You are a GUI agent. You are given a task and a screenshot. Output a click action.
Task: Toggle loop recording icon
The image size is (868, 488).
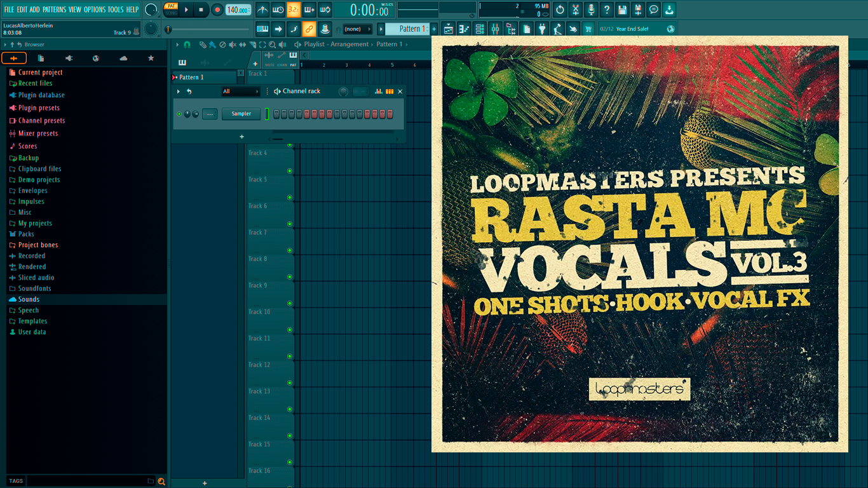325,10
